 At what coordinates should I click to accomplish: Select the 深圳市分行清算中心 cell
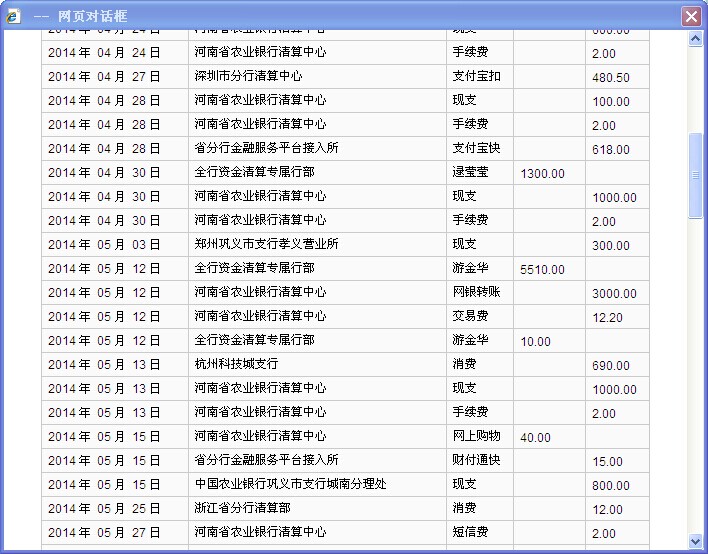pos(249,76)
